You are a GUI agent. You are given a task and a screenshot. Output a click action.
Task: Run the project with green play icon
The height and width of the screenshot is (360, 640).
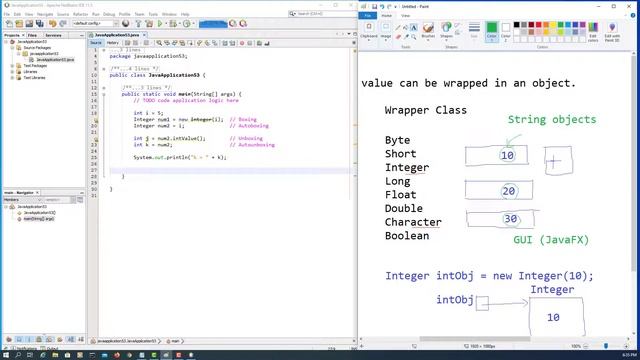pos(160,24)
